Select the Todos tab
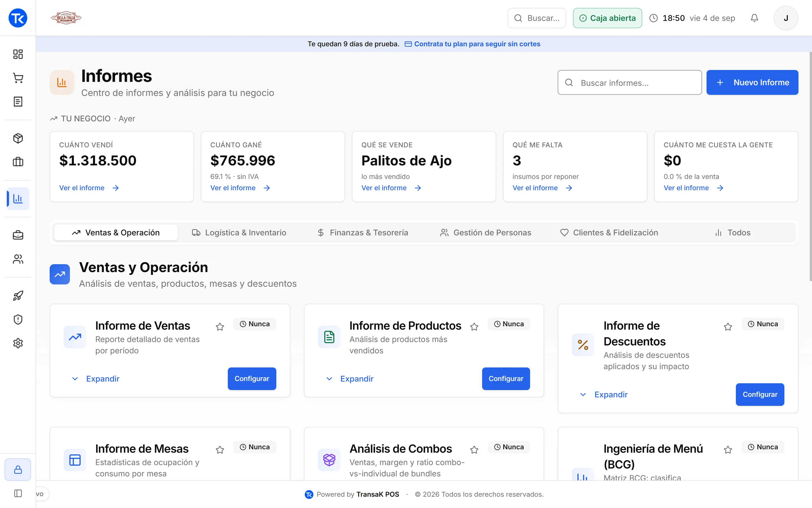The image size is (812, 508). [x=733, y=233]
